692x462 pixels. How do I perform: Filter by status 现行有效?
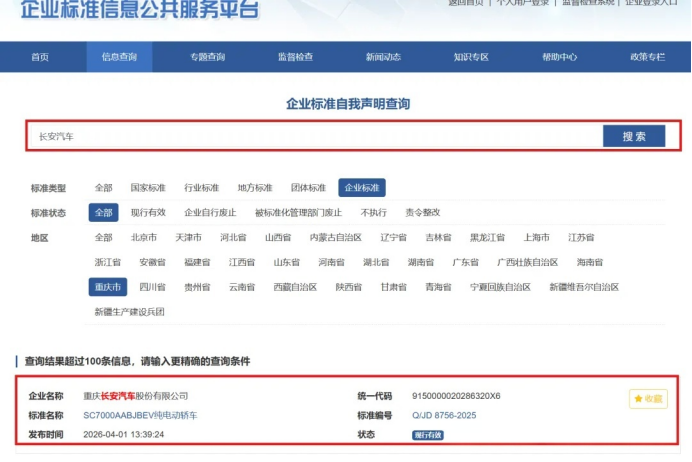(148, 212)
